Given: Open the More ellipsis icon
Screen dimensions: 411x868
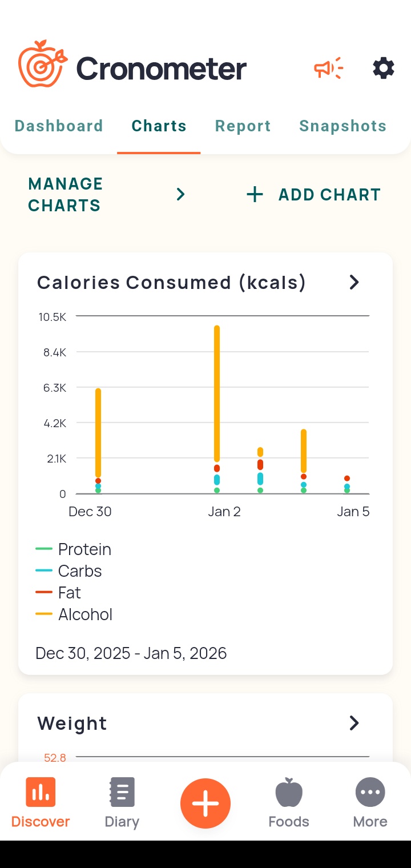Looking at the screenshot, I should click(x=370, y=793).
